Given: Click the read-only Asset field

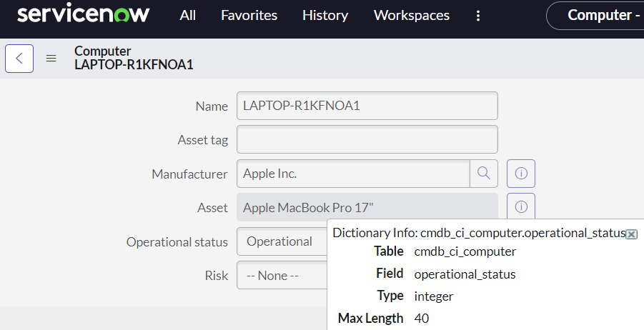Looking at the screenshot, I should tap(367, 207).
